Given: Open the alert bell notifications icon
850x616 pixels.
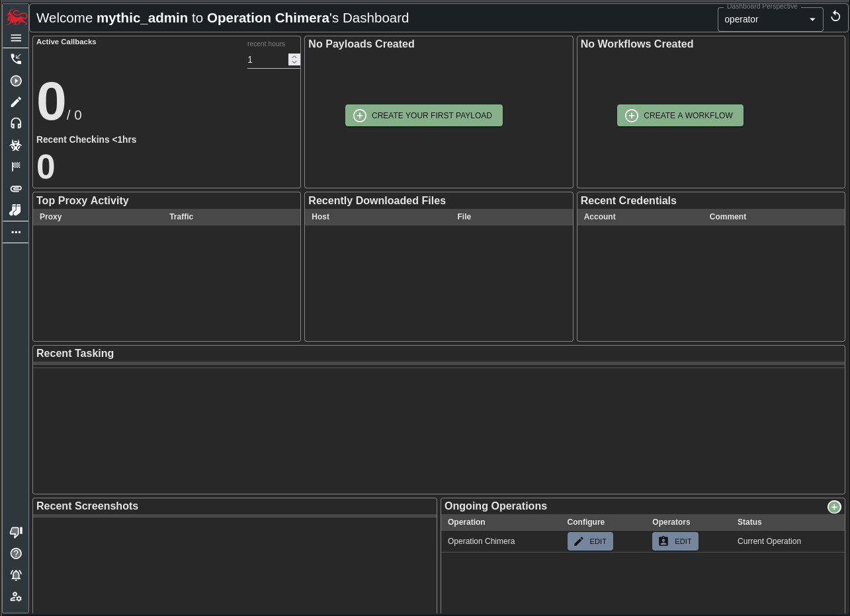Looking at the screenshot, I should (x=16, y=575).
